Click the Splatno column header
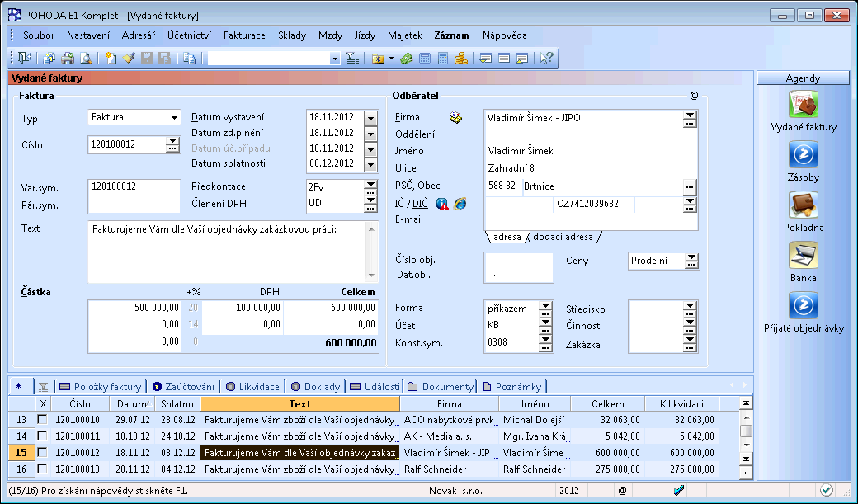The image size is (858, 504). coord(177,404)
